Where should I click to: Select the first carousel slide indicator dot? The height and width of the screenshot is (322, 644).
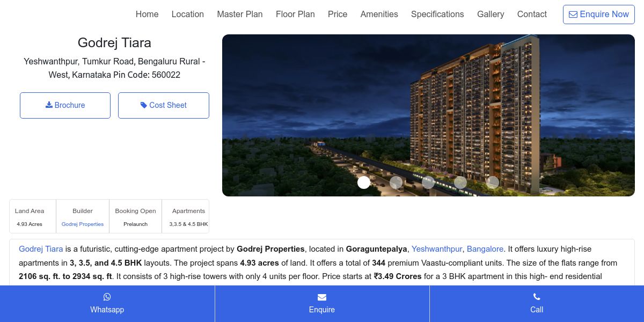coord(364,182)
